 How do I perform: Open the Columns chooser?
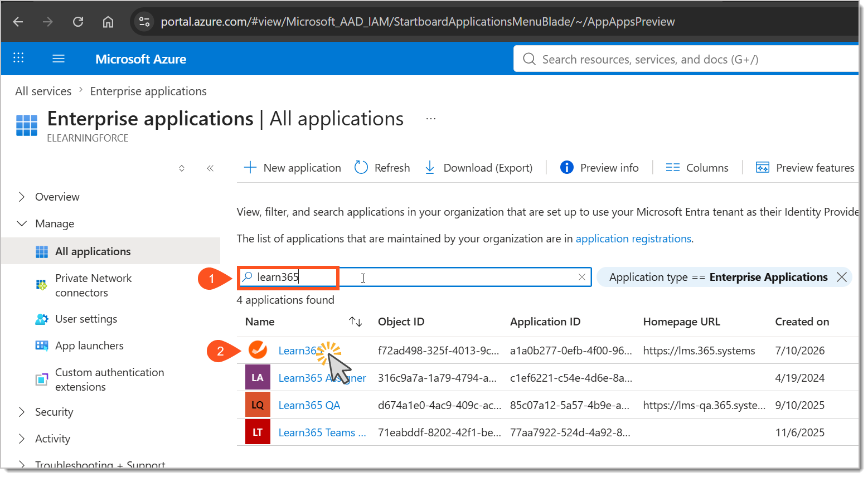click(x=697, y=168)
